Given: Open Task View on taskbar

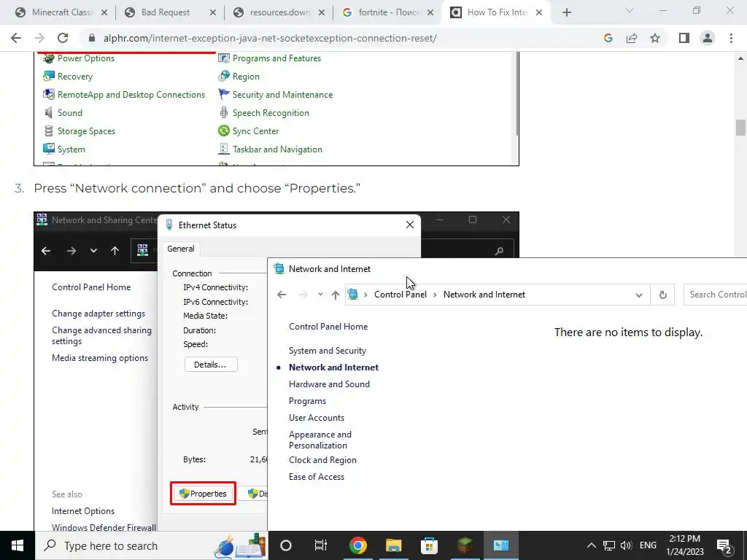Looking at the screenshot, I should click(321, 545).
